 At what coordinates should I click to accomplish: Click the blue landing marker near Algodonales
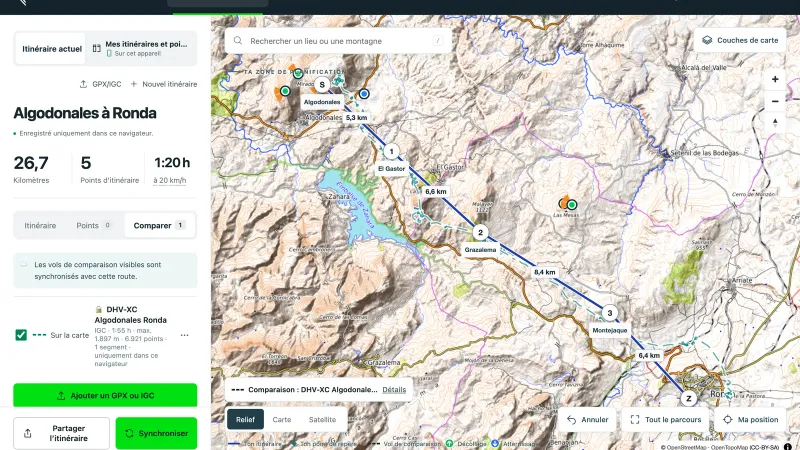(364, 94)
